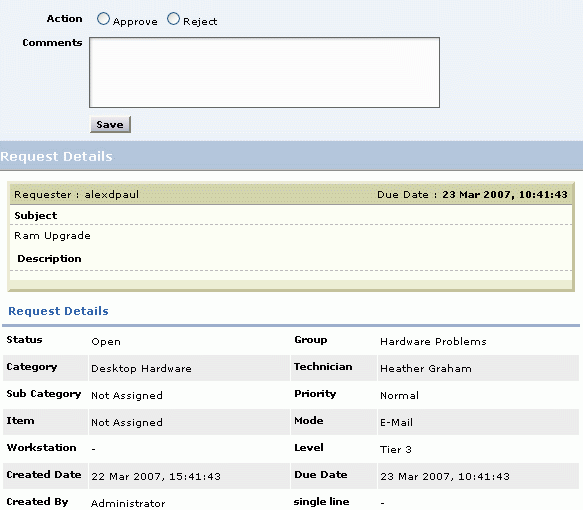Click the Hardware Problems group value
This screenshot has height=510, width=583.
[433, 341]
